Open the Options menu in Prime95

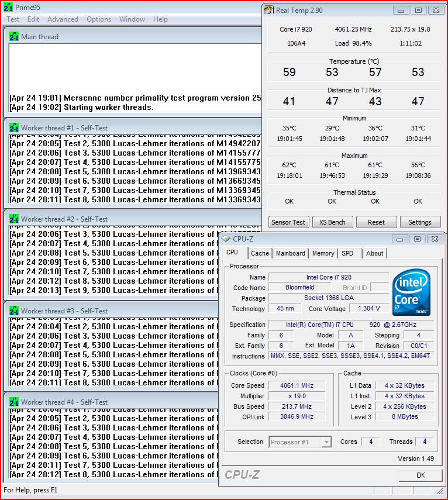[x=99, y=19]
